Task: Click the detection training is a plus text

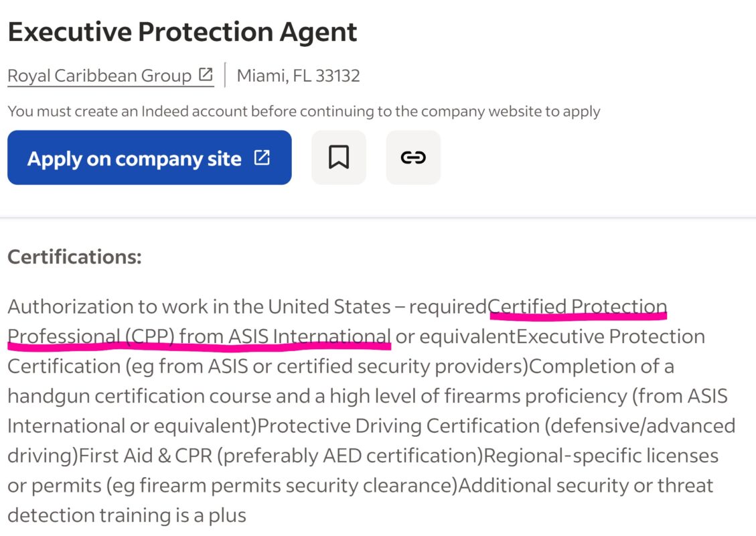Action: coord(127,515)
